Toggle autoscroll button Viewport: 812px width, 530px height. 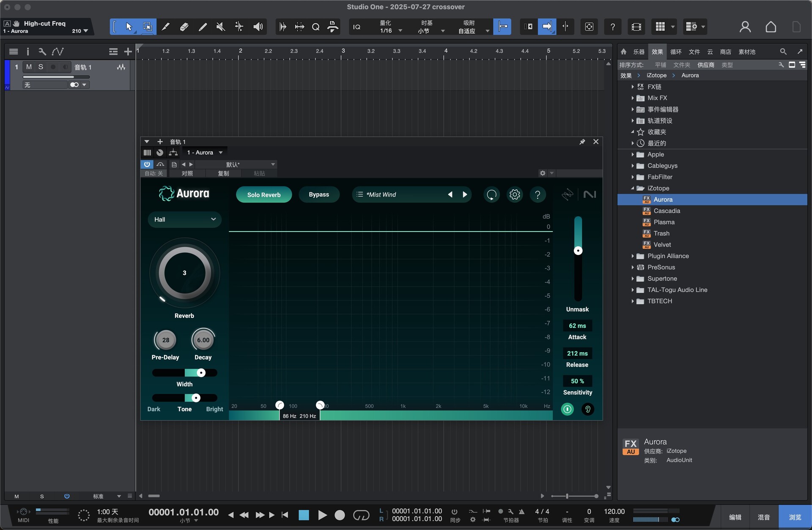tap(547, 27)
